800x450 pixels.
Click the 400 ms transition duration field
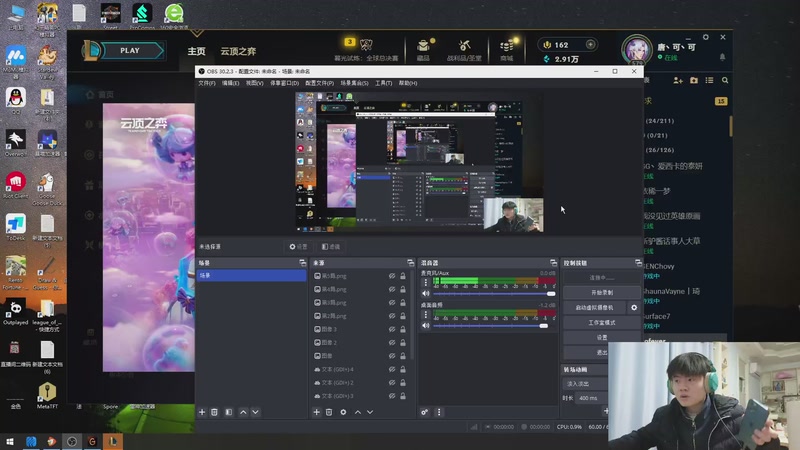tap(591, 398)
